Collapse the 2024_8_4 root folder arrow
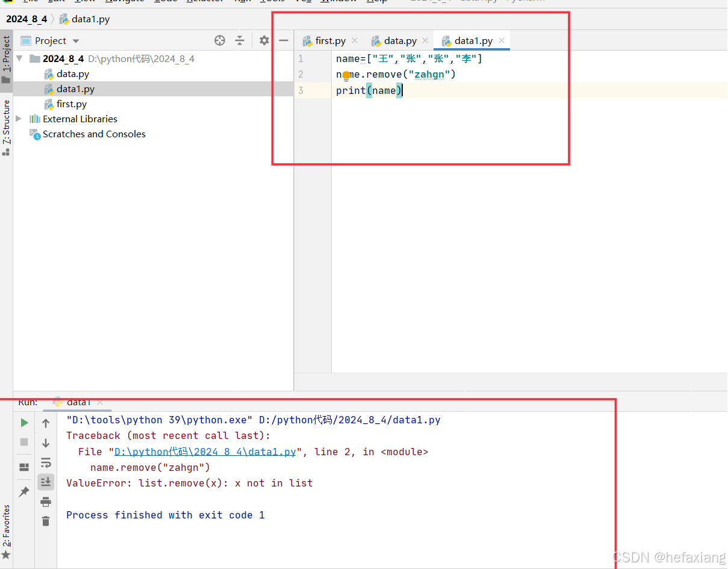Screen dimensions: 728x569 (x=19, y=58)
